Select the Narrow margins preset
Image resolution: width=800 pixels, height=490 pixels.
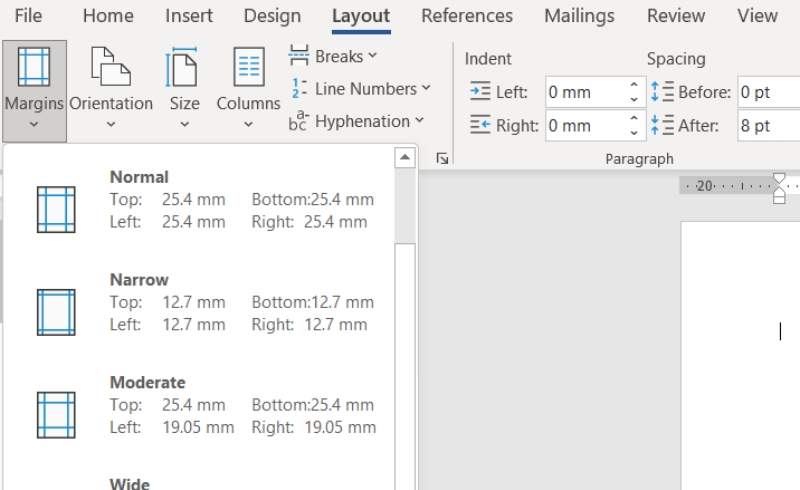(x=199, y=302)
